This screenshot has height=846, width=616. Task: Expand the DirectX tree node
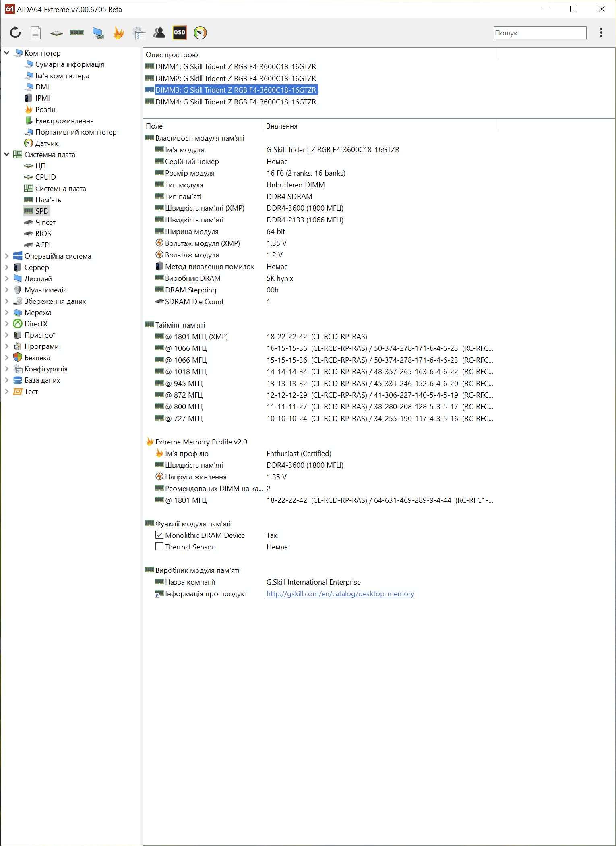coord(7,323)
